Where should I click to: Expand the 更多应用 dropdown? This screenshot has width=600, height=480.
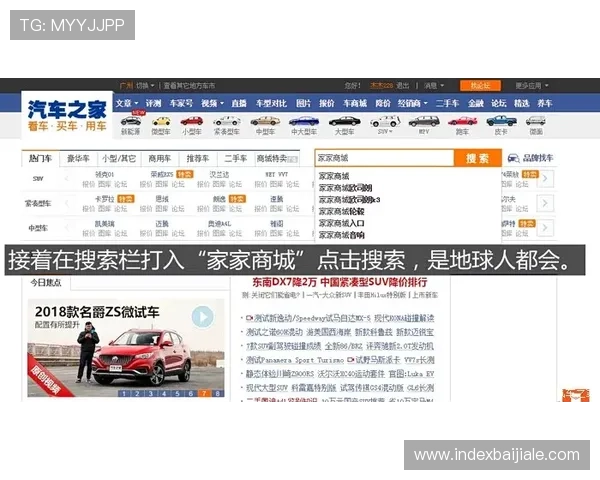[532, 85]
